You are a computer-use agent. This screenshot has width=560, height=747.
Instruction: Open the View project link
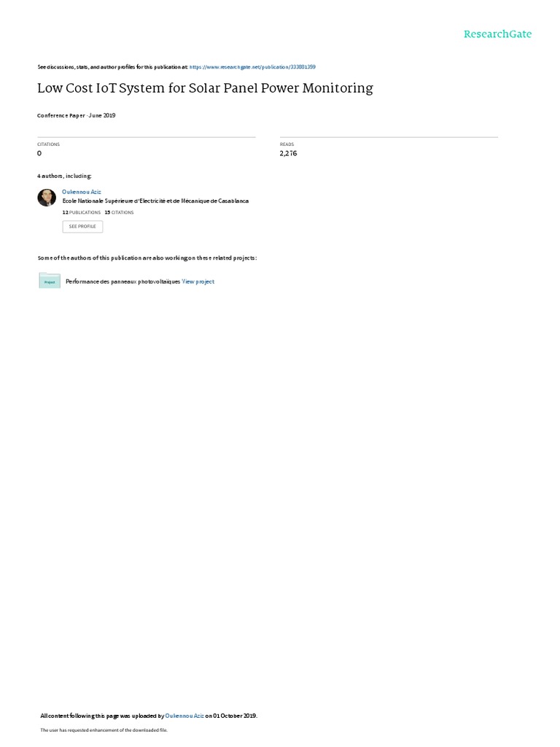point(198,282)
